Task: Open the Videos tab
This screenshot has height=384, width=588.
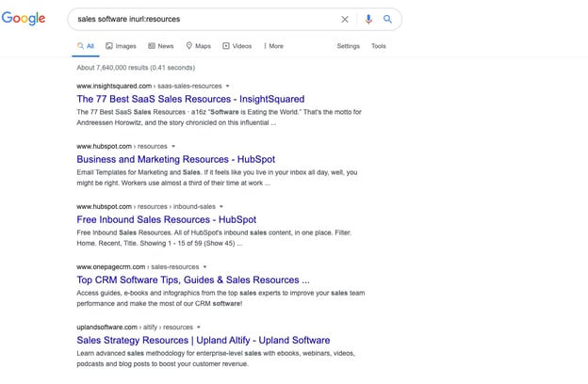Action: (x=237, y=46)
